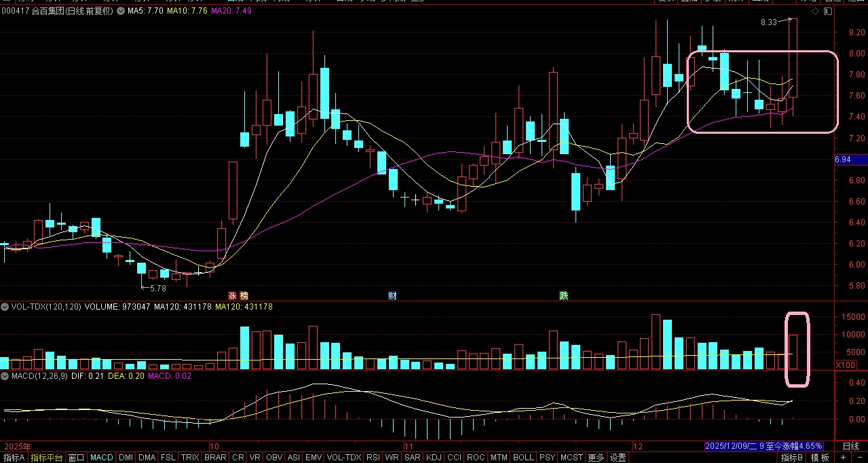This screenshot has height=463, width=868.
Task: Click the 跌 event marker on chart
Action: tap(563, 295)
